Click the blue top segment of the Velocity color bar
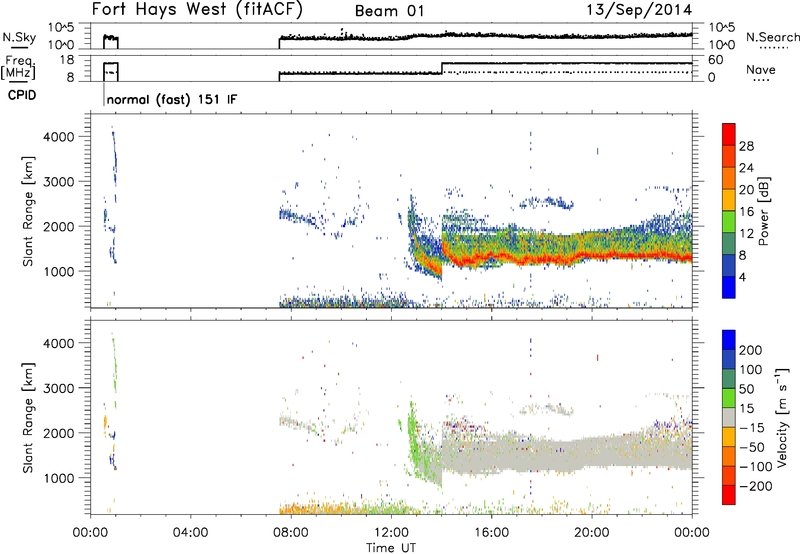800x554 pixels. (729, 340)
